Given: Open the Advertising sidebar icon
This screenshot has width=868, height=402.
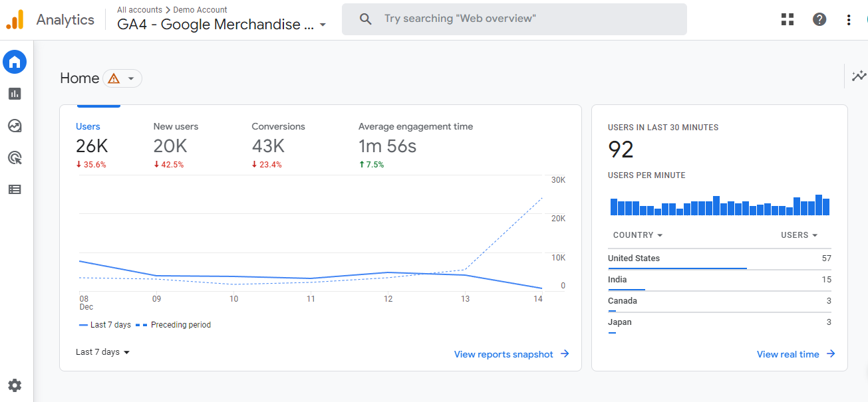Looking at the screenshot, I should [x=15, y=157].
